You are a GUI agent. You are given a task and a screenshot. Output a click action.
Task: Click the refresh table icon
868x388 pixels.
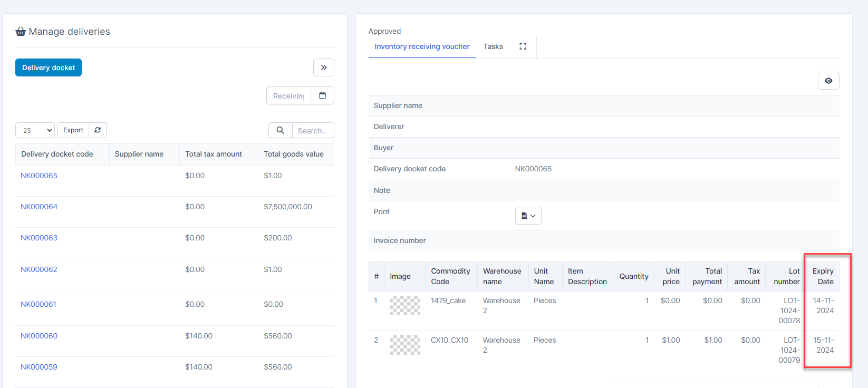pyautogui.click(x=98, y=130)
